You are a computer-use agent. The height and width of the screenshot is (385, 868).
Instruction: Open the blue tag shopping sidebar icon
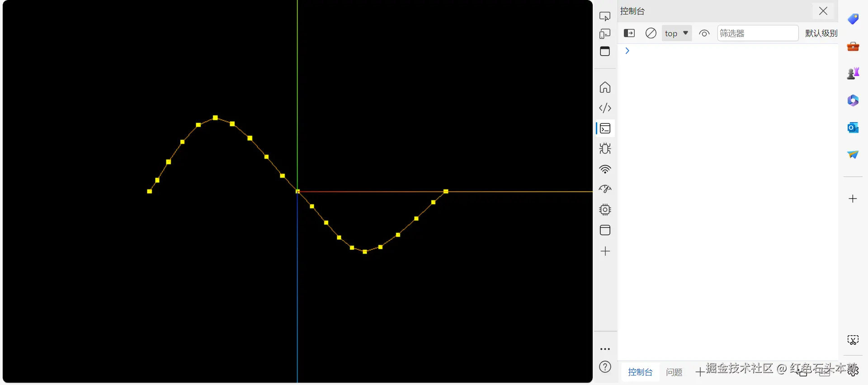853,19
